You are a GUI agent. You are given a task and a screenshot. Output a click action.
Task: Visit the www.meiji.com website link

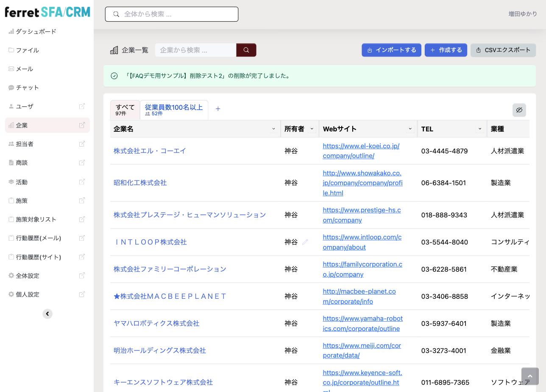point(362,350)
